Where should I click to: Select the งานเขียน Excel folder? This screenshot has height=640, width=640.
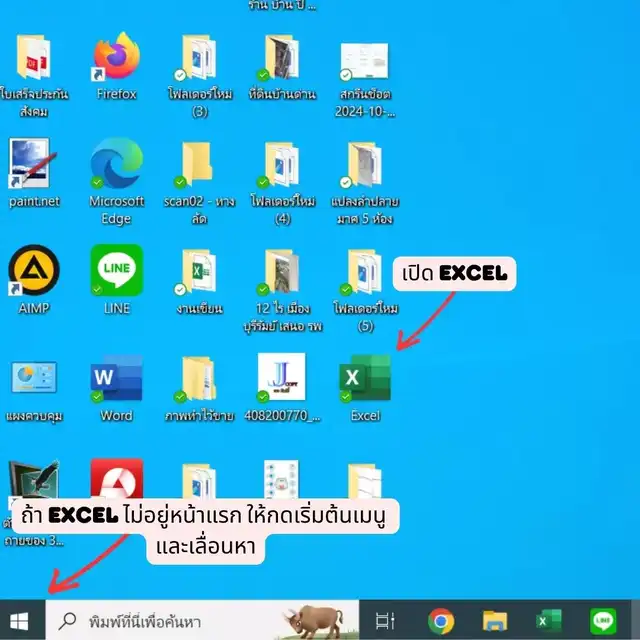pyautogui.click(x=198, y=271)
